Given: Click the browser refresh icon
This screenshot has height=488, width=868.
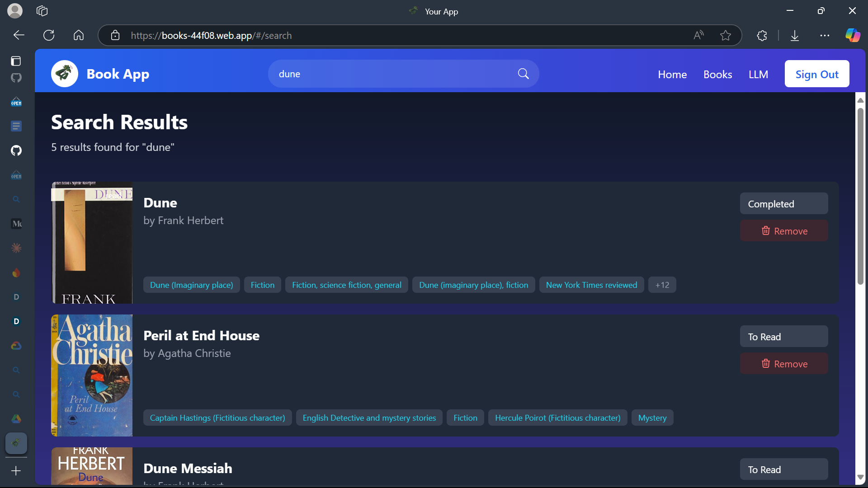Looking at the screenshot, I should pyautogui.click(x=49, y=35).
